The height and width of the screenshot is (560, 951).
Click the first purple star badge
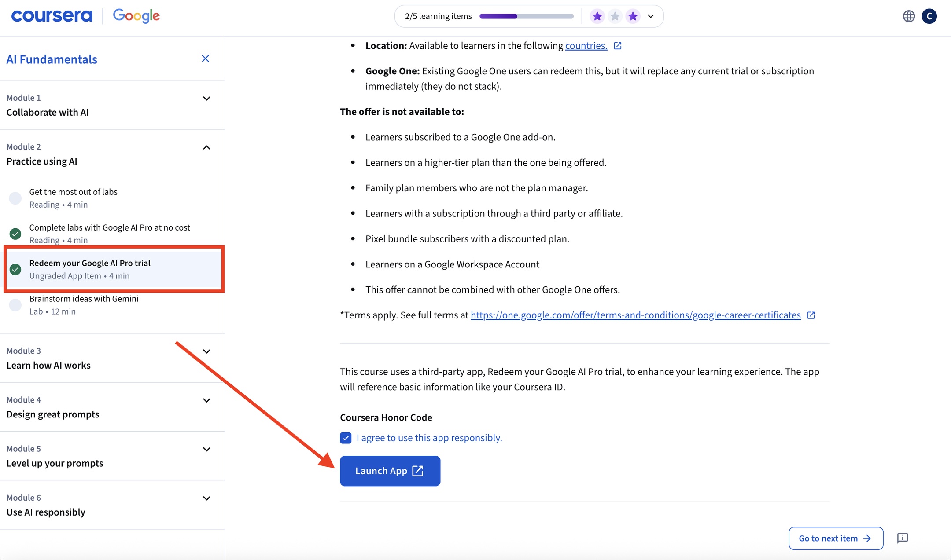click(597, 16)
